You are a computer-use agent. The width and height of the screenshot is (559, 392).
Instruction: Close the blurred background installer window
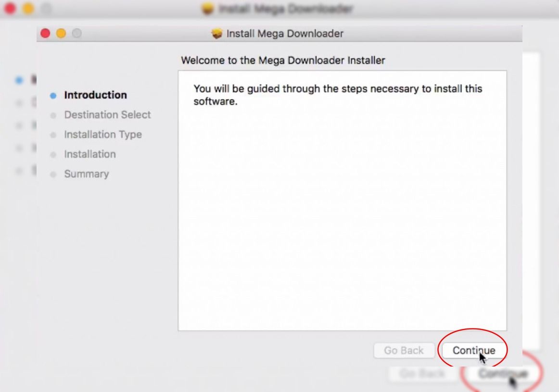(x=10, y=8)
